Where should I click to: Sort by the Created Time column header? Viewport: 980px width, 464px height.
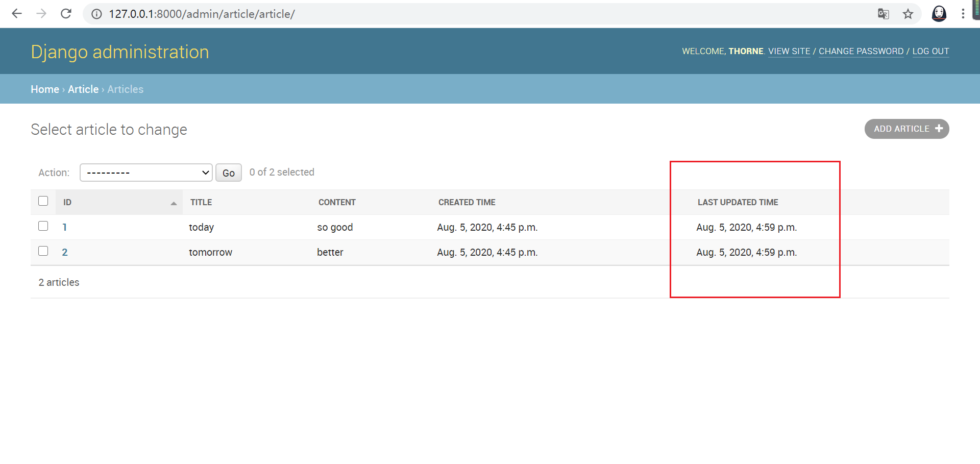pyautogui.click(x=467, y=202)
